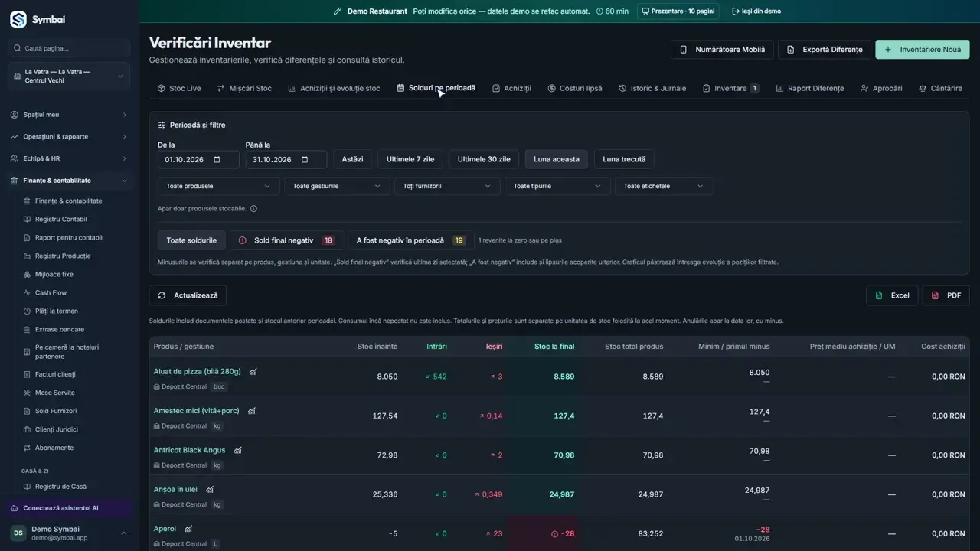Open 'Toate produsele' dropdown
The image size is (980, 551).
218,186
